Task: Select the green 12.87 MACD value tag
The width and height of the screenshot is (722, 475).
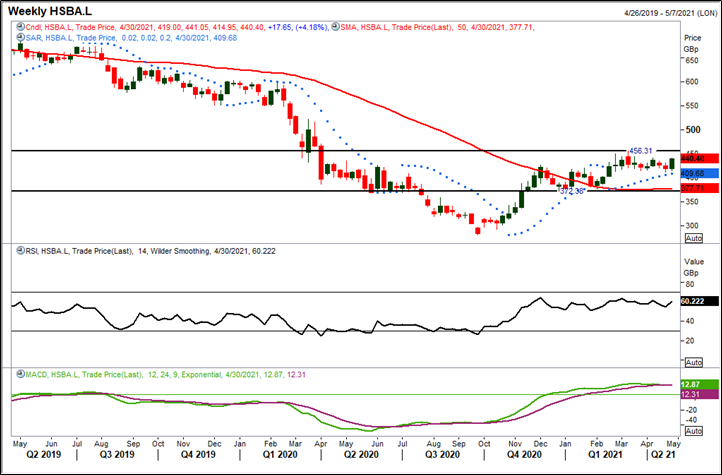Action: point(699,385)
